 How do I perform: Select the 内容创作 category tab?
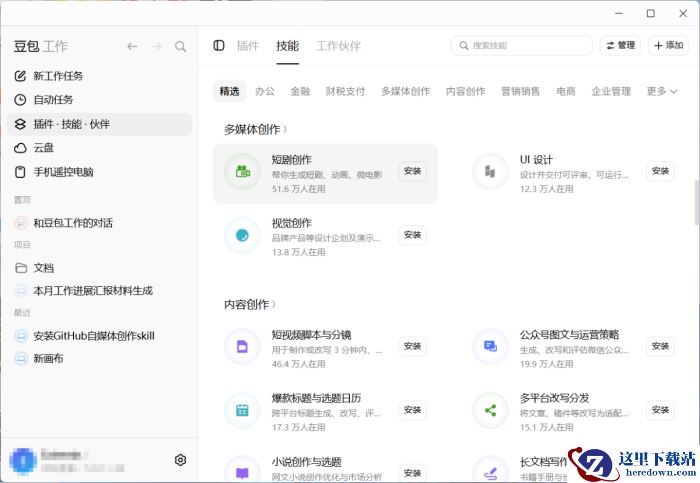pos(466,91)
